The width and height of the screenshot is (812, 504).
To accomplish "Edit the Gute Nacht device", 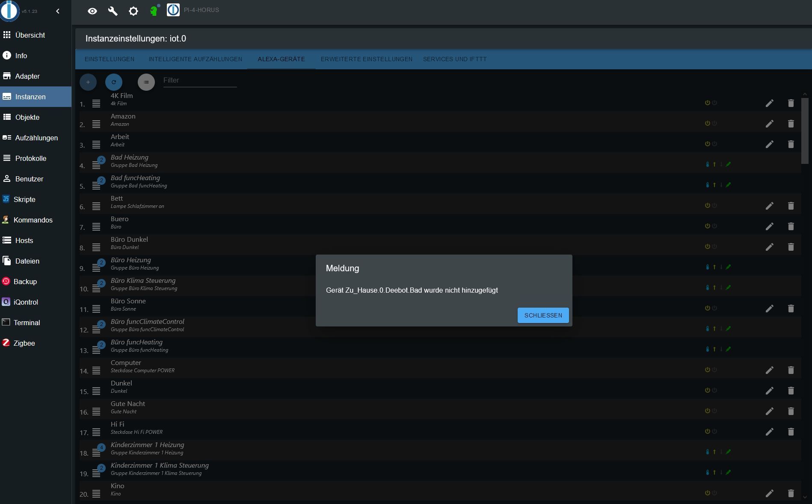I will (769, 411).
